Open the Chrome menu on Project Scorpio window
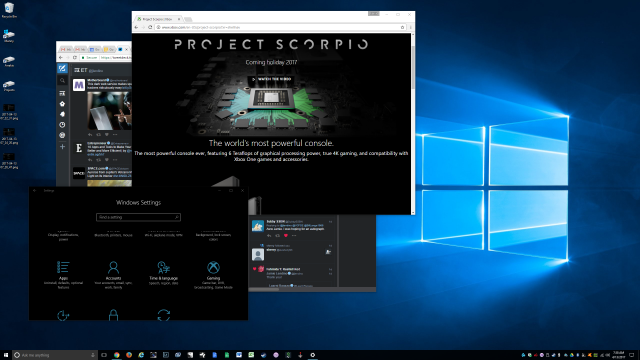The image size is (640, 360). coord(411,27)
